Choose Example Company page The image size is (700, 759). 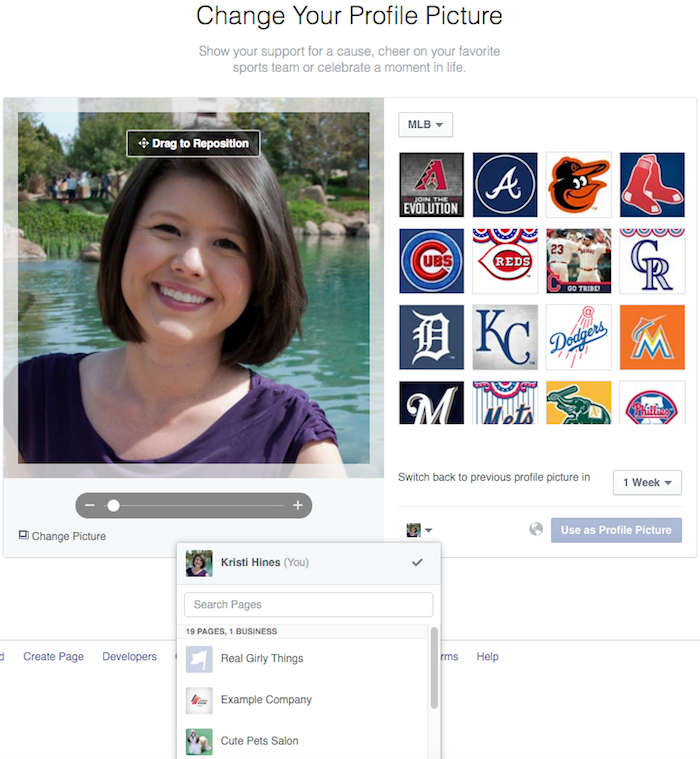click(x=303, y=700)
